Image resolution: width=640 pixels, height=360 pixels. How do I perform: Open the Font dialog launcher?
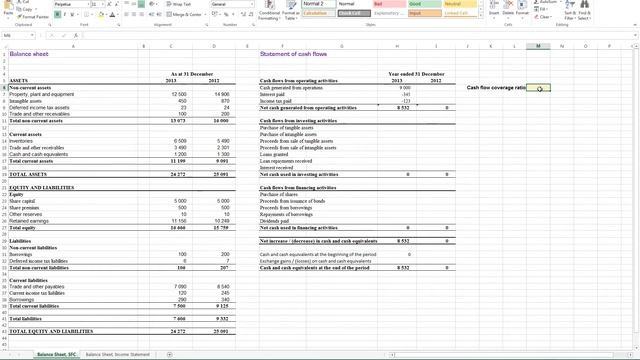click(119, 25)
